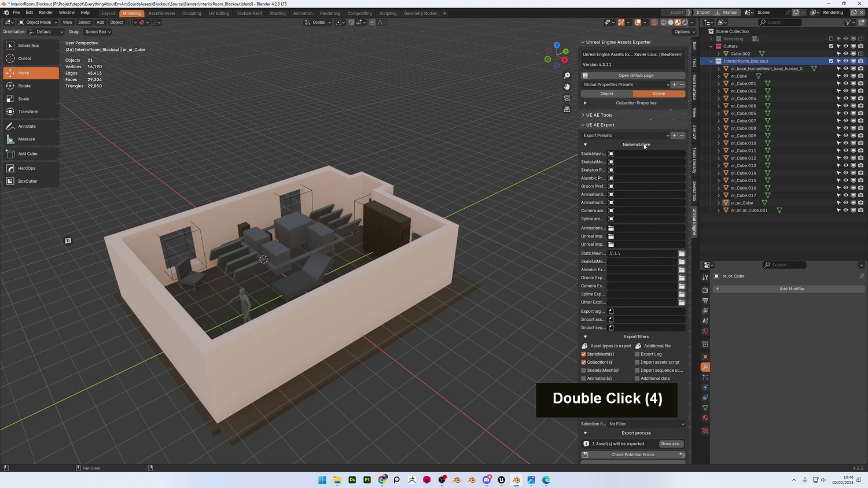
Task: Open the File menu
Action: [16, 13]
